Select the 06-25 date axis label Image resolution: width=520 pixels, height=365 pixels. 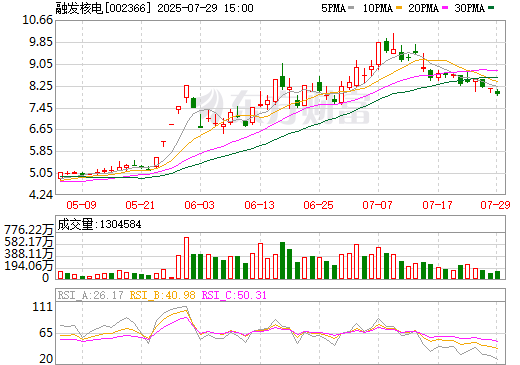318,205
